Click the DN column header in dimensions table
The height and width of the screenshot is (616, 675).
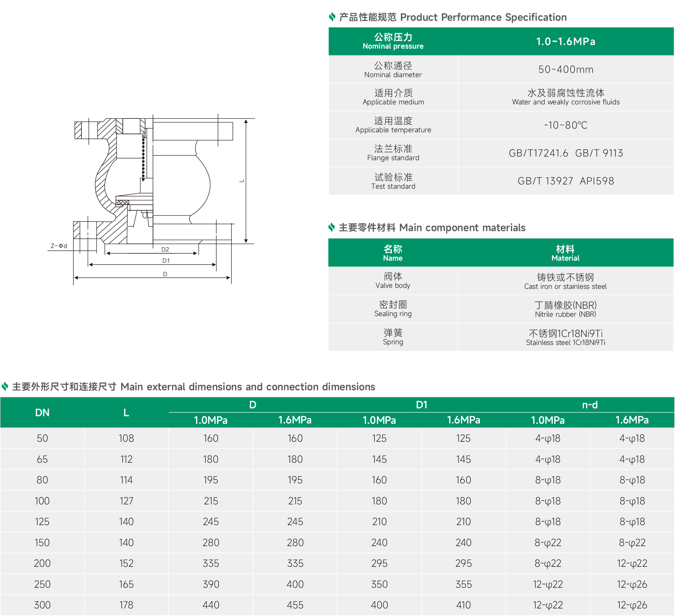click(x=42, y=413)
